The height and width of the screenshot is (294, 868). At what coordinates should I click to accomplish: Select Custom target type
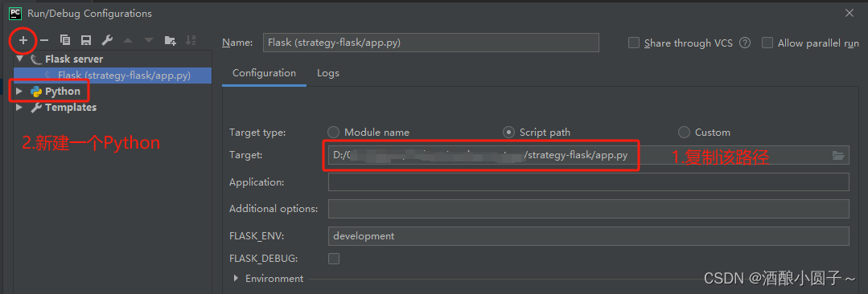[x=685, y=132]
